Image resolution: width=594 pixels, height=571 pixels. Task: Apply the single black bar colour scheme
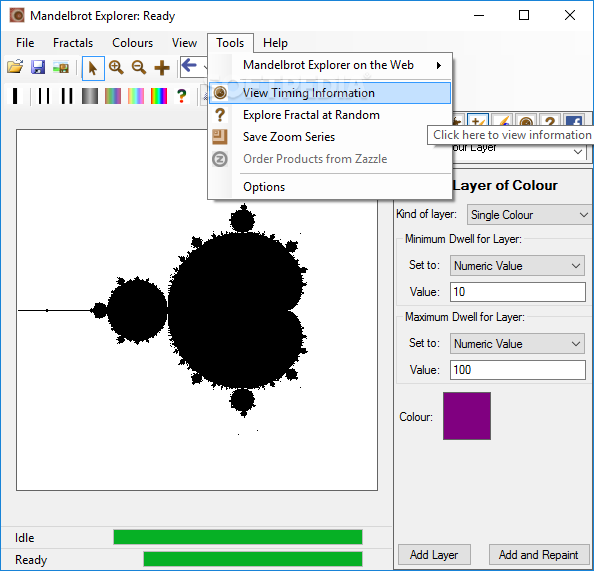(15, 96)
